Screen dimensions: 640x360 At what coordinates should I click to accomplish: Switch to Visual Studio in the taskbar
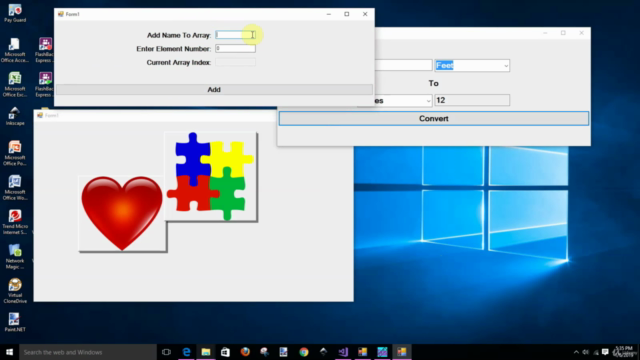pos(343,352)
